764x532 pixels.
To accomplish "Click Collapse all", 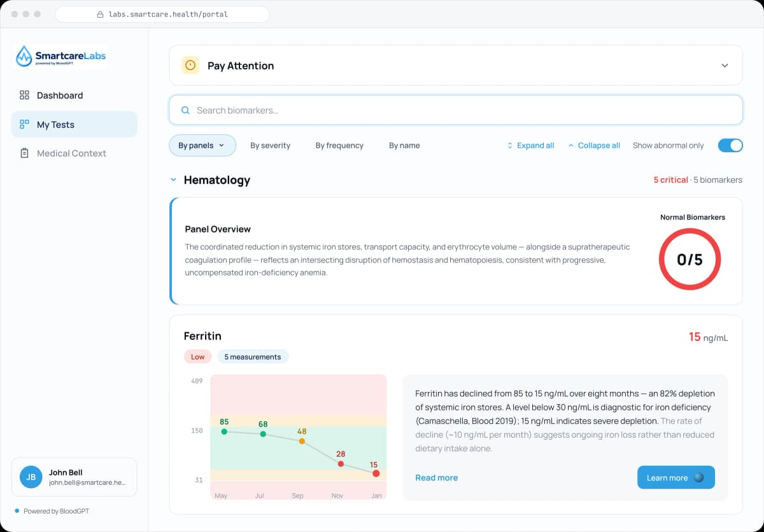I will click(593, 146).
